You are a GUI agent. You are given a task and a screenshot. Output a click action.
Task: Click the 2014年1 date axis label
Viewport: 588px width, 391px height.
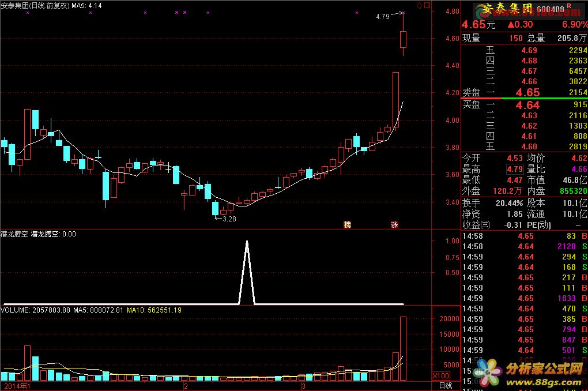[x=17, y=386]
